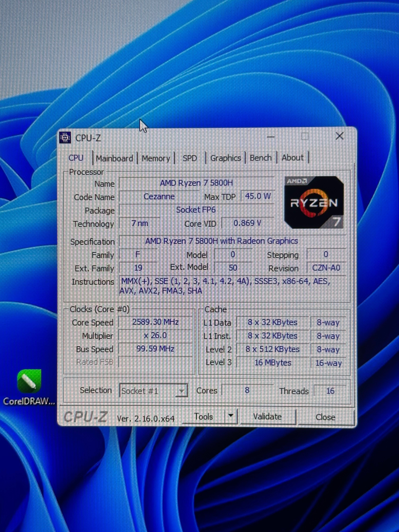Minimize the CPU-Z window
Image resolution: width=399 pixels, height=532 pixels.
point(271,137)
